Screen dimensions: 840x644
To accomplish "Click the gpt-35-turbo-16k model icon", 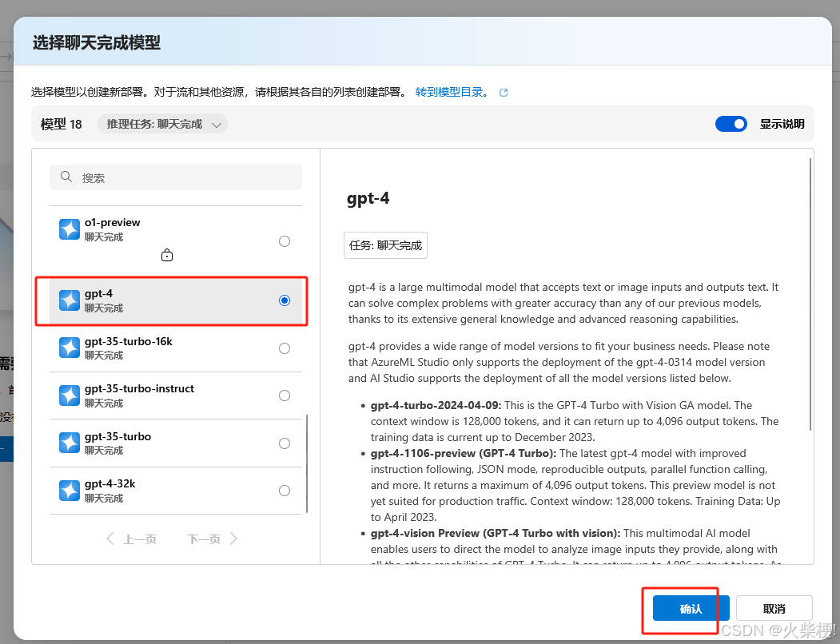I will click(69, 348).
